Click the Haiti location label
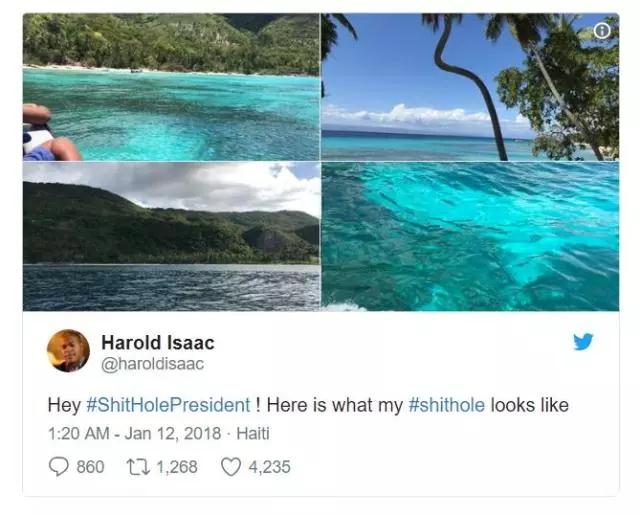640x515 pixels. pos(253,433)
